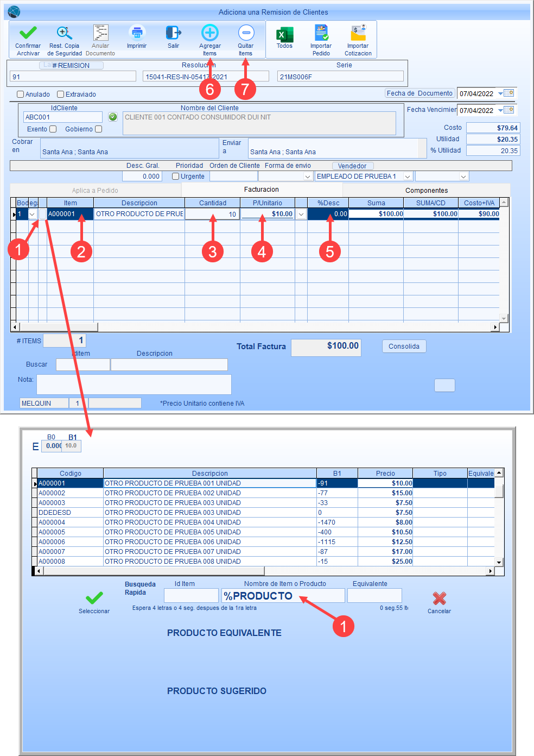Click Seleccionar green checkmark in item search

click(94, 598)
